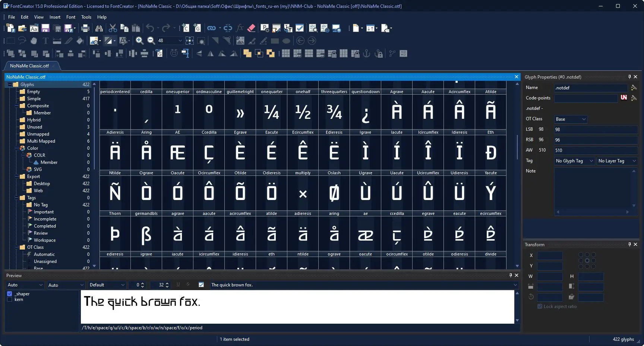Select the Multi Mapped category

tap(41, 141)
